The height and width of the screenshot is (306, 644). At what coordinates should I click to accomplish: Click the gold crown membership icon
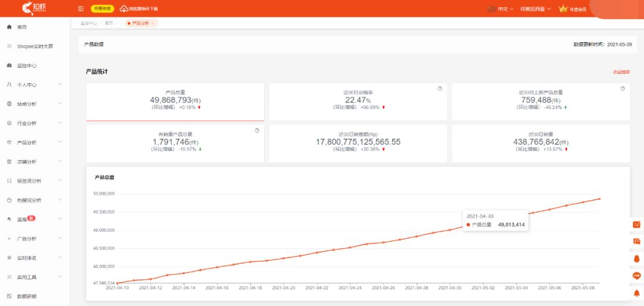[x=563, y=8]
